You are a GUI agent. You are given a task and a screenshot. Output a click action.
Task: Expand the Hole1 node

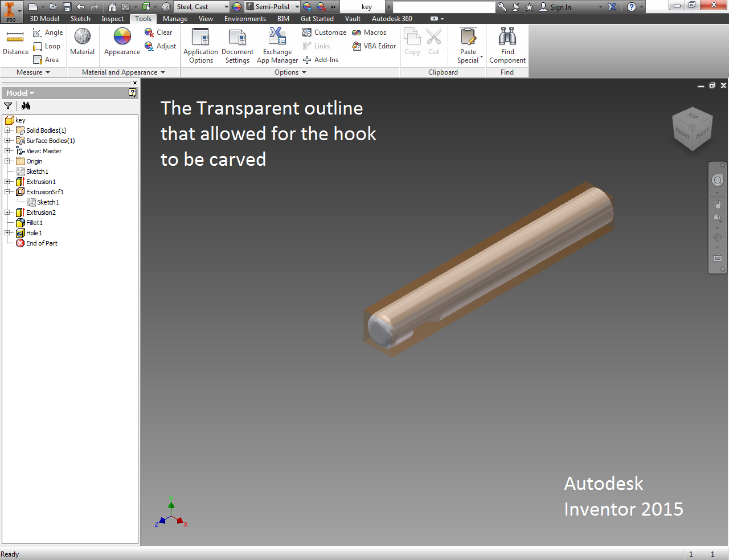7,233
